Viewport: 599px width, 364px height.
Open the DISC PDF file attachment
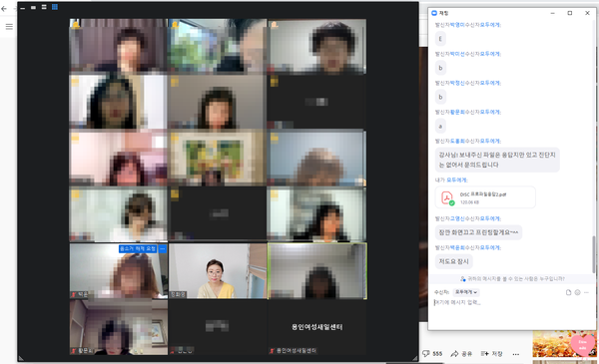click(485, 197)
